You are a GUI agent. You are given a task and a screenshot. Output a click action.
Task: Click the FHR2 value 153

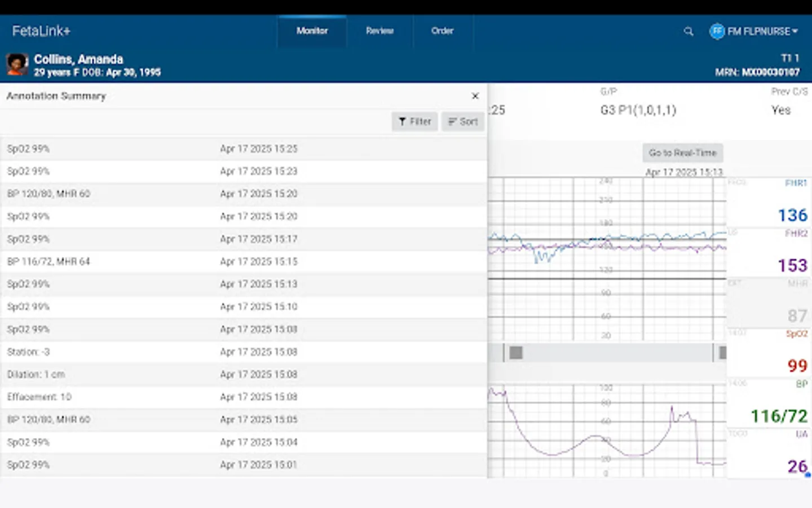tap(792, 266)
